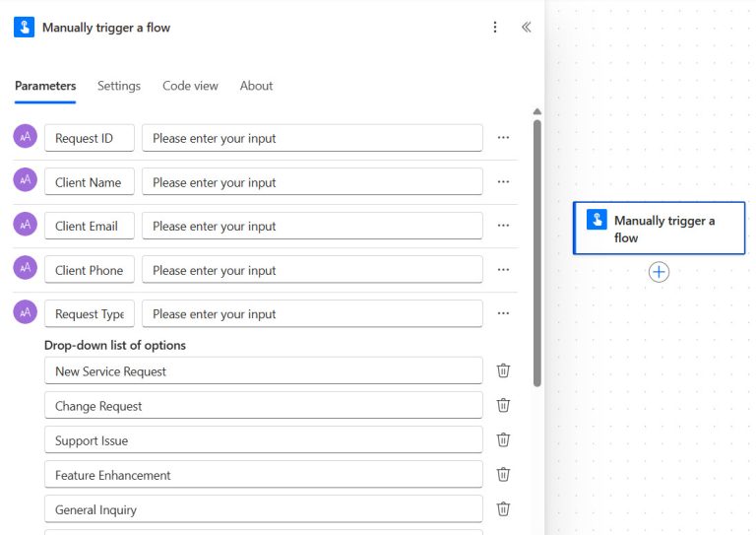Click the trigger icon on the canvas card
Viewport: 756px width, 535px height.
[597, 220]
